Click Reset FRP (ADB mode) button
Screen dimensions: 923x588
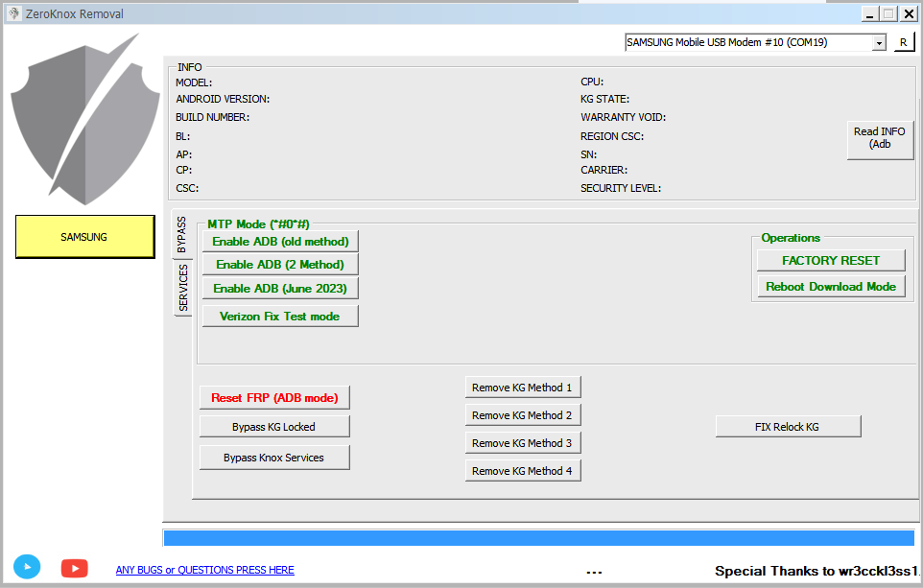click(x=275, y=398)
